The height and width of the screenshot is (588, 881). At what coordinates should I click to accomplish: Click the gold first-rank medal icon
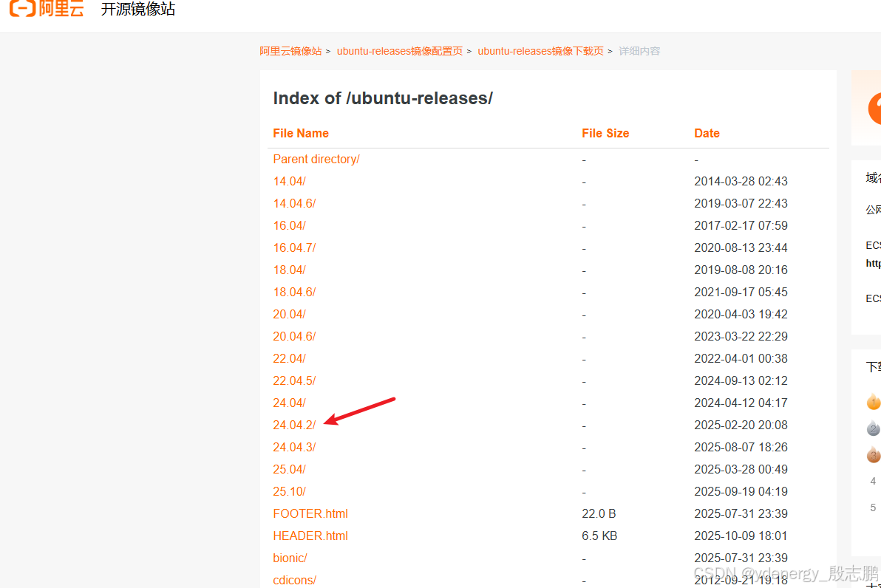[x=873, y=402]
